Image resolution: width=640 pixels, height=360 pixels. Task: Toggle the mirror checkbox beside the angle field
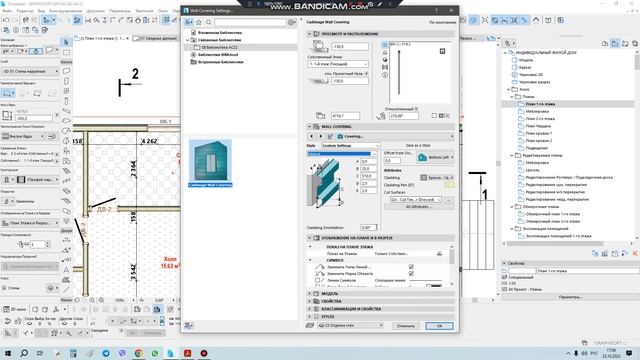(x=434, y=116)
